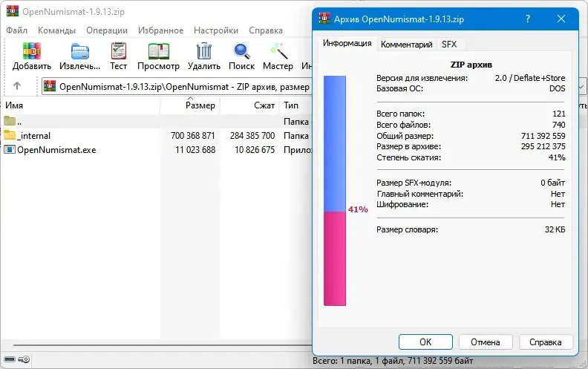
Task: Click the parent folder '..' icon
Action: (10, 121)
